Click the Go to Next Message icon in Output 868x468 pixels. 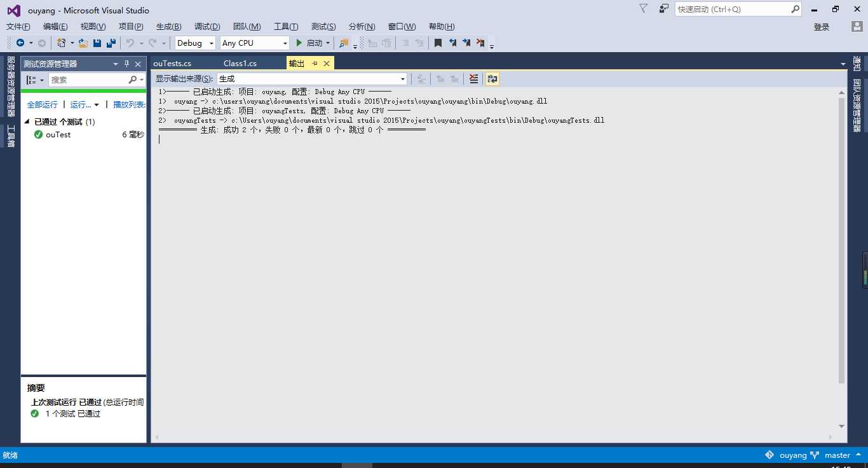454,79
